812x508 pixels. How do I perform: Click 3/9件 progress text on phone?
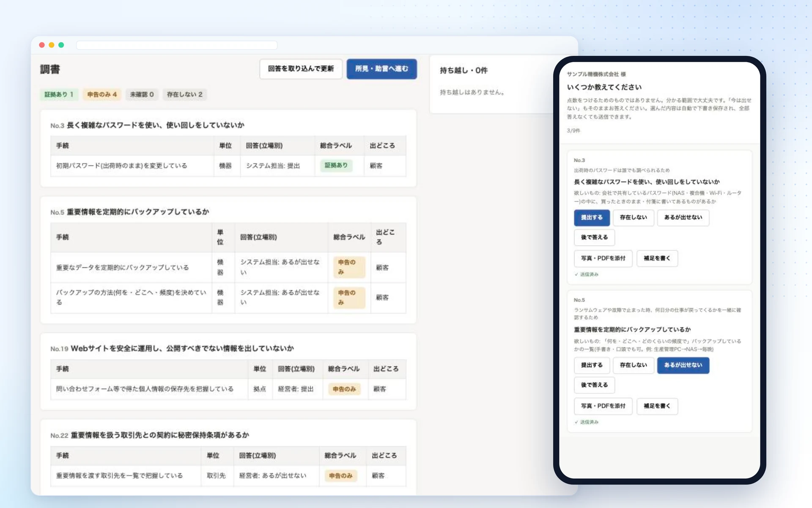[573, 131]
